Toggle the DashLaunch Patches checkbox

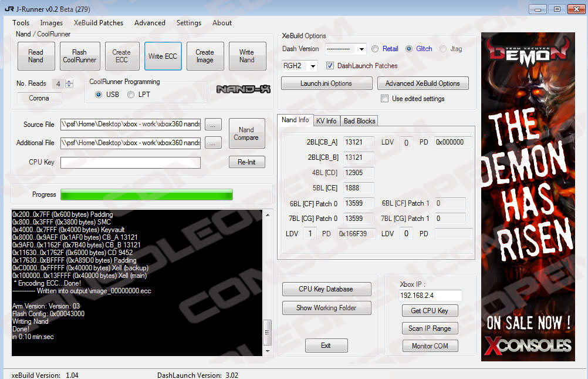click(330, 66)
